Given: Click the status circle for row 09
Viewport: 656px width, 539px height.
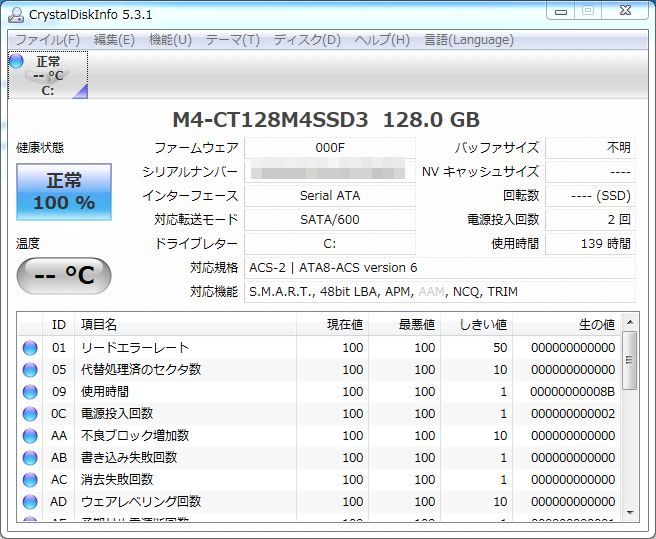Looking at the screenshot, I should tap(30, 392).
